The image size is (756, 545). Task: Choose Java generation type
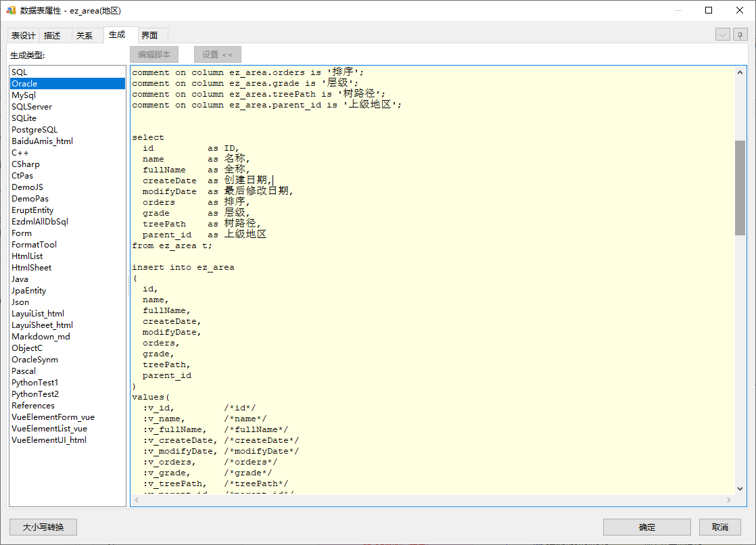coord(68,279)
